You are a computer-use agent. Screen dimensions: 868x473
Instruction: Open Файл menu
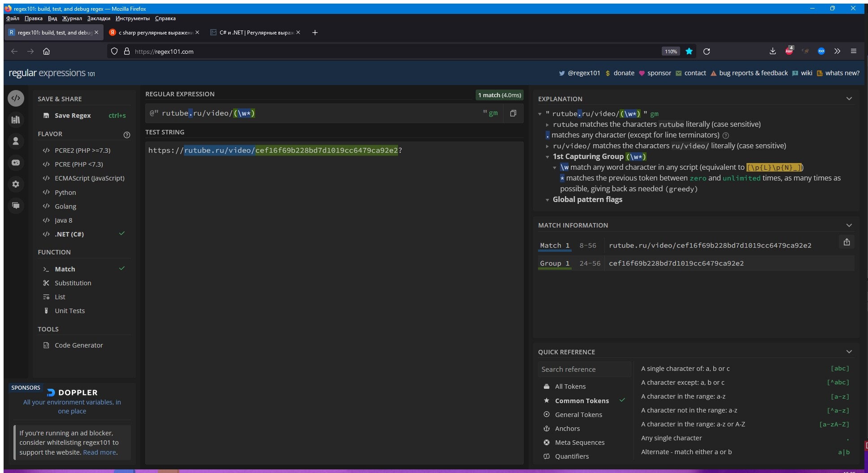[13, 18]
